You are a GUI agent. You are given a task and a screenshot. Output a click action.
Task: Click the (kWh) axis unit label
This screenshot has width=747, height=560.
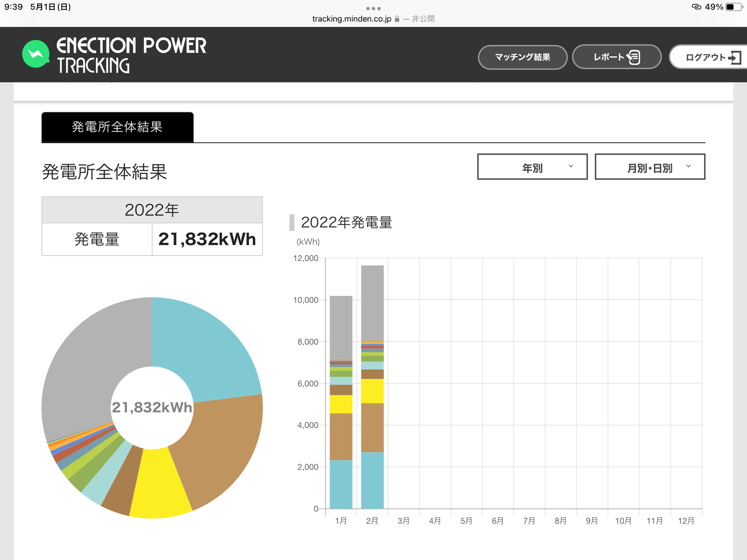pos(308,242)
